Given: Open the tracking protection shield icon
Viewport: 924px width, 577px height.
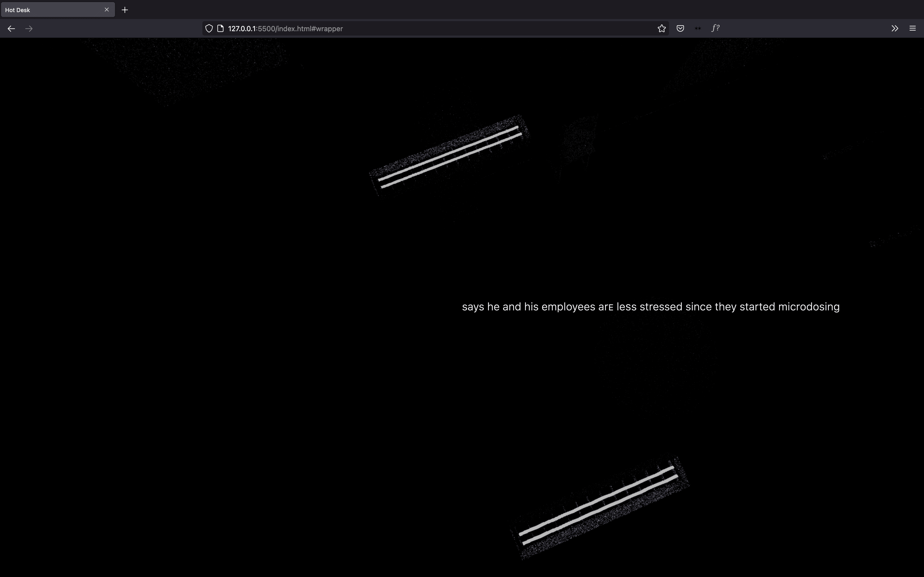Looking at the screenshot, I should 209,29.
